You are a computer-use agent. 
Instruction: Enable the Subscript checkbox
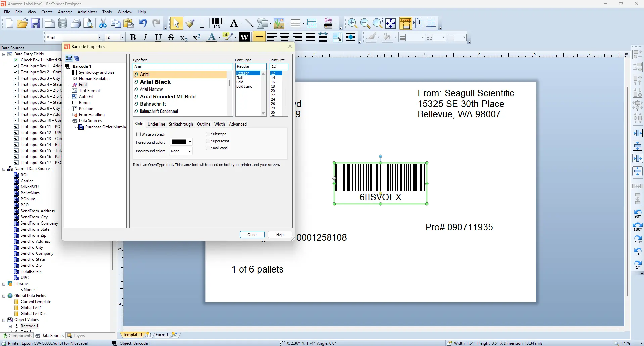208,134
